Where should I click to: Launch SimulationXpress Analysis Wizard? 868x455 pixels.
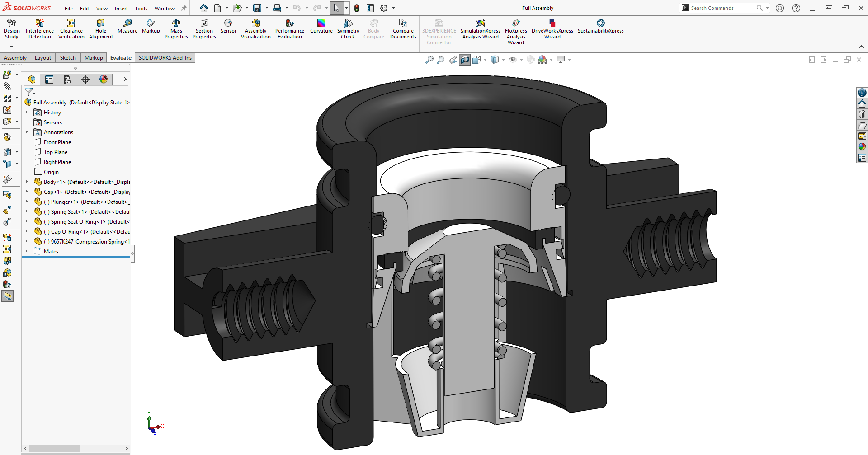(481, 29)
